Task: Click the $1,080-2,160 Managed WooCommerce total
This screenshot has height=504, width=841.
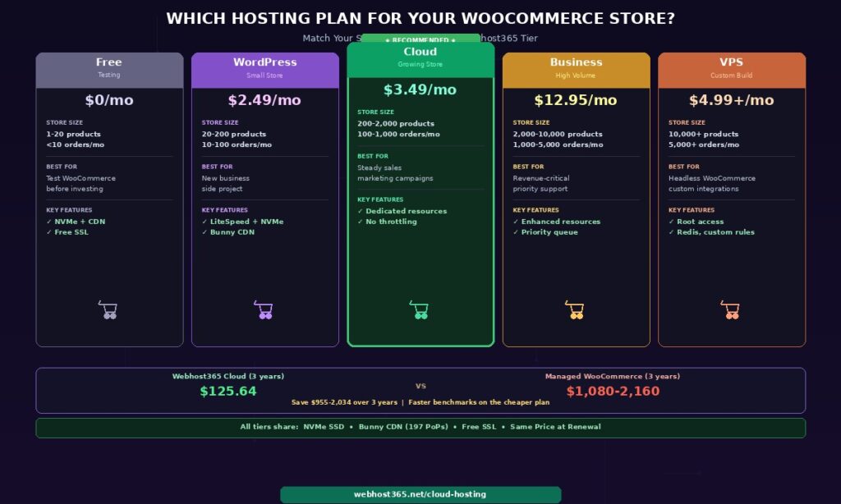Action: coord(613,392)
